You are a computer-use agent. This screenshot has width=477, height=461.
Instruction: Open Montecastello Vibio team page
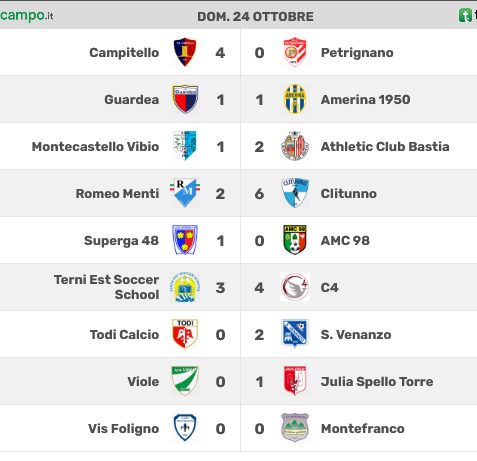(95, 146)
